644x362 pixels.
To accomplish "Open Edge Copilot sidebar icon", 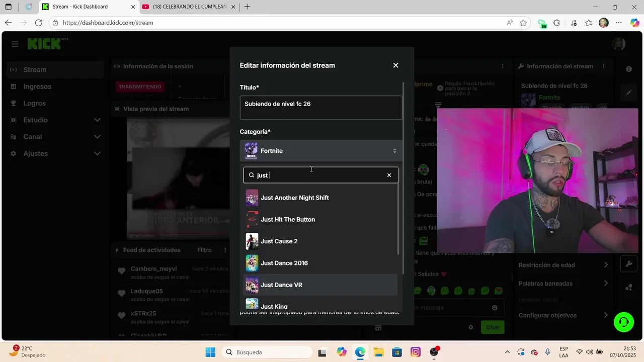I will pos(635,23).
